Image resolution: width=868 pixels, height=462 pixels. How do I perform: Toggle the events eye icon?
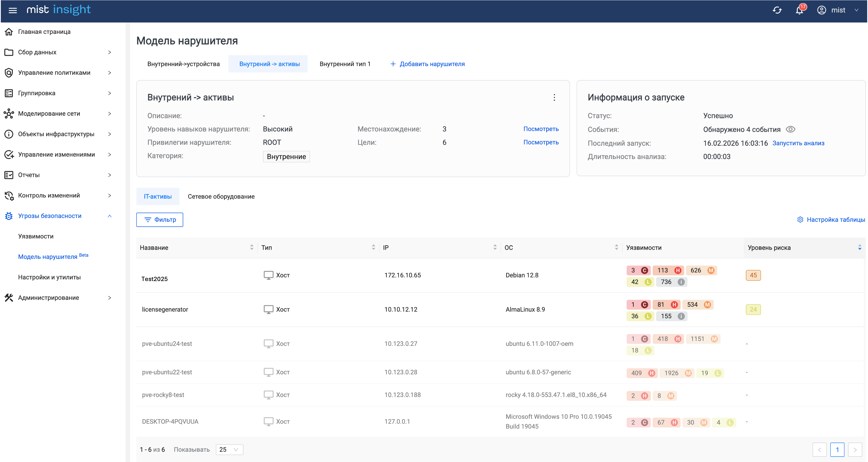(x=790, y=130)
